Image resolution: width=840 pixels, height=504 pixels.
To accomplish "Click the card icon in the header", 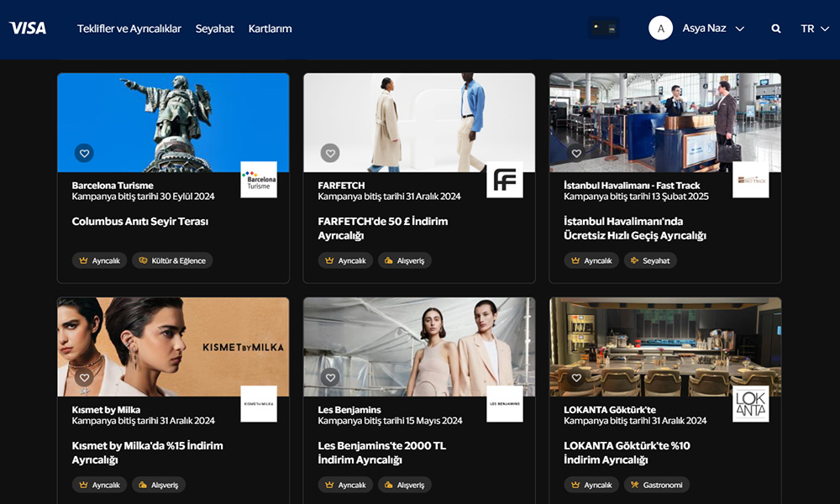I will [603, 29].
